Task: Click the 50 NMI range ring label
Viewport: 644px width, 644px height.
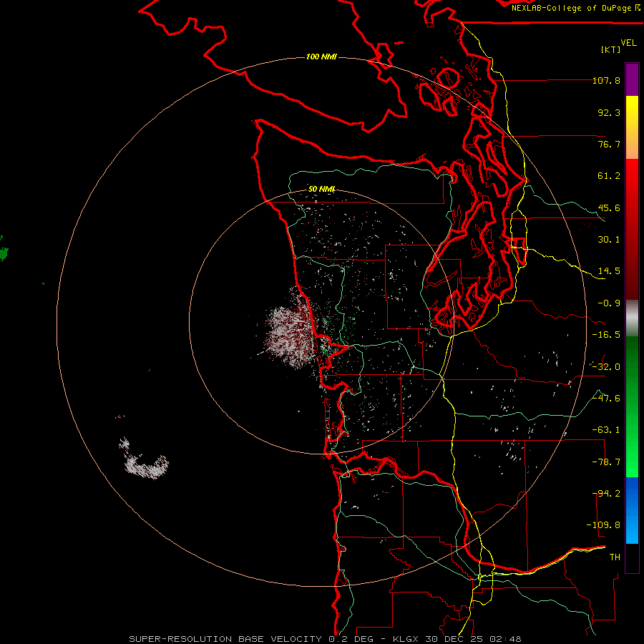Action: (322, 189)
